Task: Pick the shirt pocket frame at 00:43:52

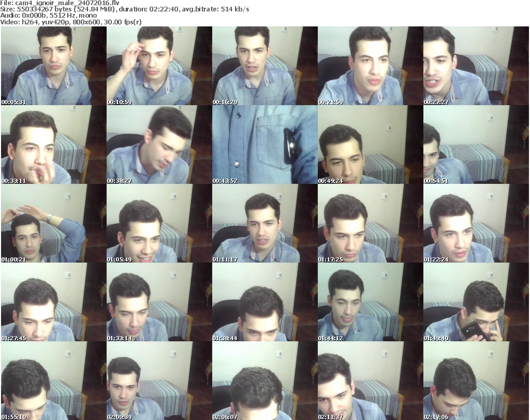Action: [x=264, y=144]
